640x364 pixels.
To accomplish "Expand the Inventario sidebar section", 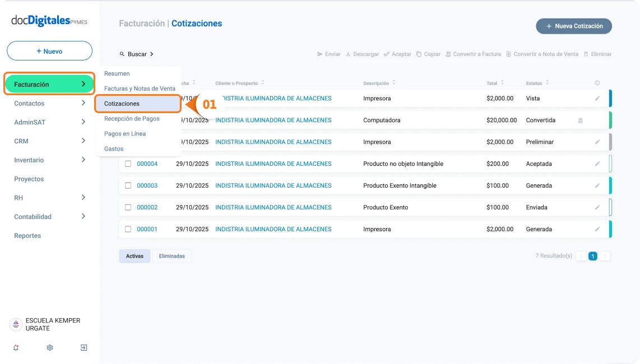I will (x=83, y=160).
